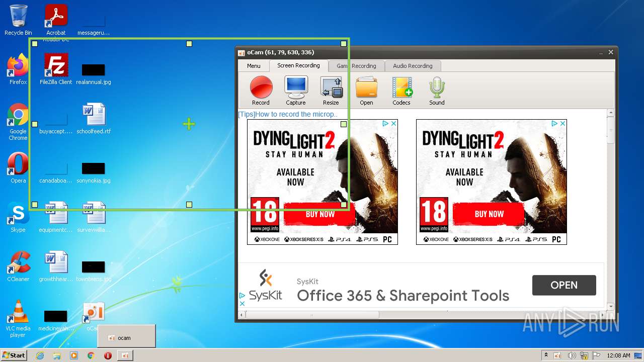Image resolution: width=644 pixels, height=362 pixels.
Task: Open the media player taskbar icon
Action: tap(74, 355)
